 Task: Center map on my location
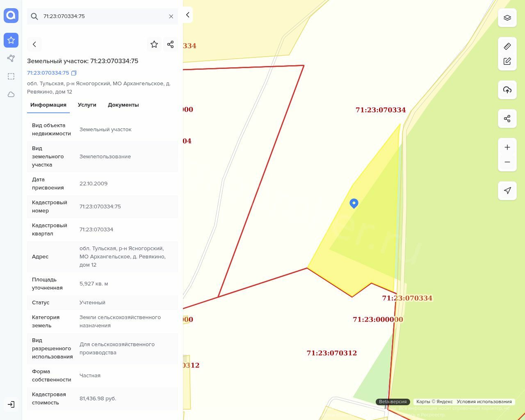[507, 191]
